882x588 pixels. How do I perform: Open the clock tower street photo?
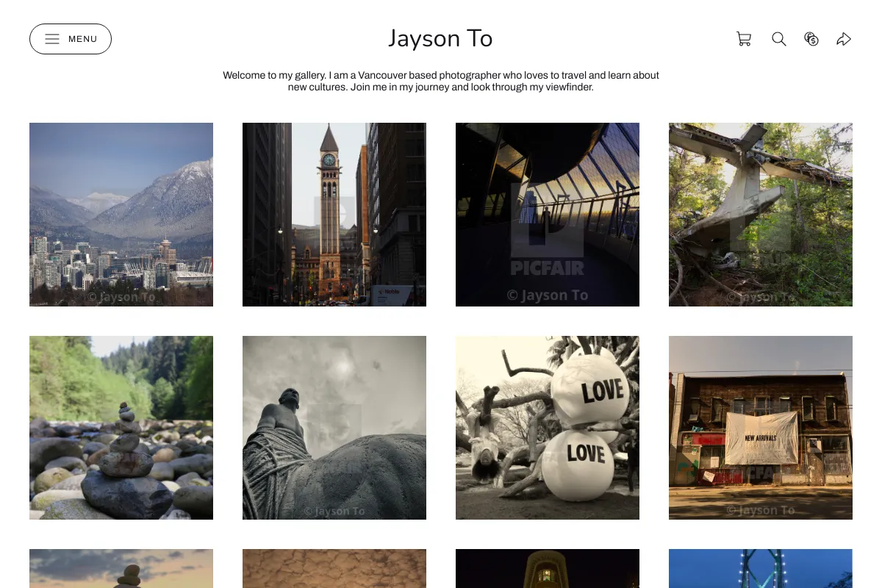pos(334,215)
